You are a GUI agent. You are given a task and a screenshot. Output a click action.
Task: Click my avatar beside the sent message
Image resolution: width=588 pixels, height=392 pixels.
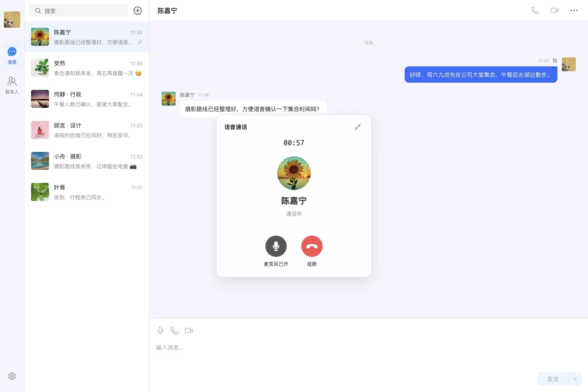coord(569,64)
